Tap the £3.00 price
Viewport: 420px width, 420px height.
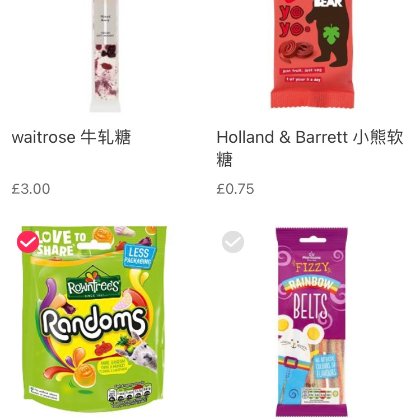(31, 189)
